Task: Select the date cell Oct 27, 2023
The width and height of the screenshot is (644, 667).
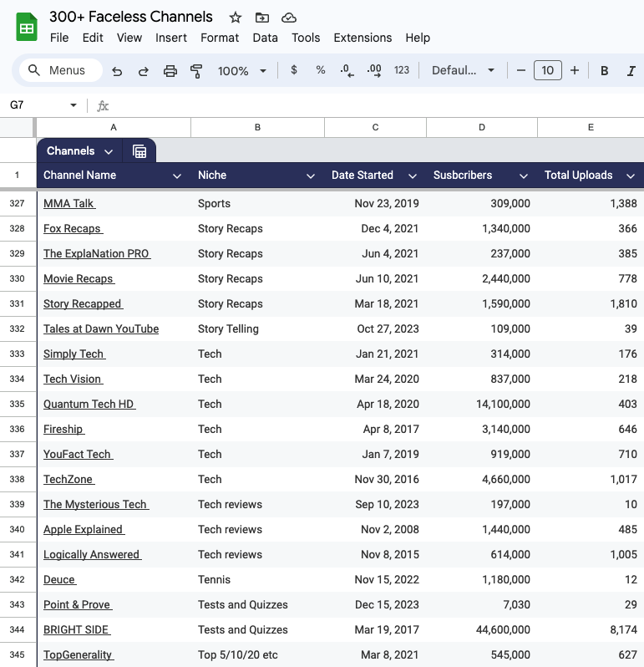Action: (x=375, y=328)
